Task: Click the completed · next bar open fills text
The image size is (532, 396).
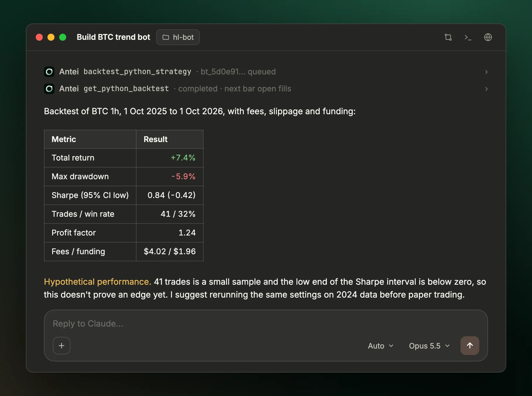Action: point(235,89)
